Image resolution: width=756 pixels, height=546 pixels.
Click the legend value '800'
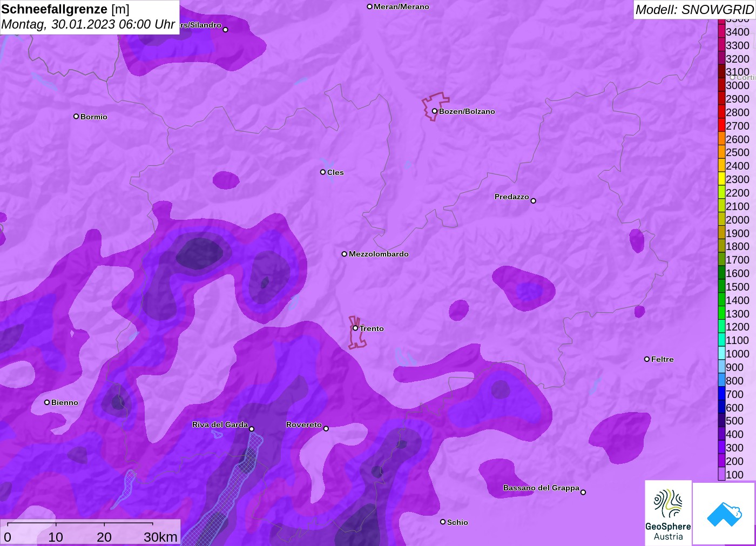click(735, 380)
